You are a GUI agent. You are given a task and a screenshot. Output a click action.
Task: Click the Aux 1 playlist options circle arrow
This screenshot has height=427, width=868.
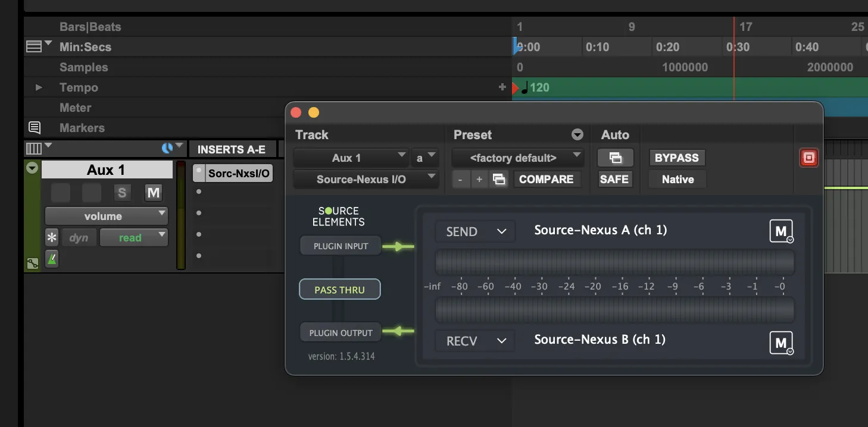[x=32, y=169]
